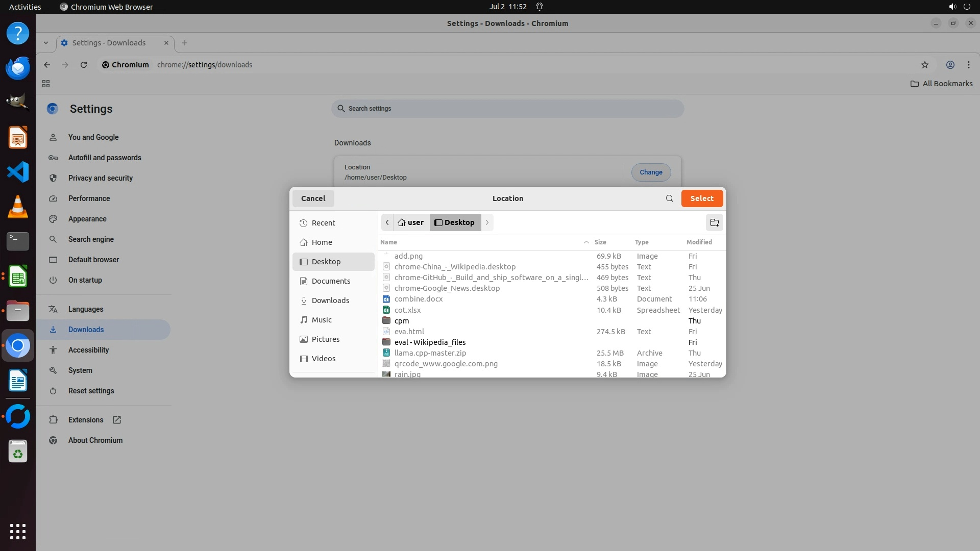Sort files by the Name column header
This screenshot has width=980, height=551.
click(388, 242)
